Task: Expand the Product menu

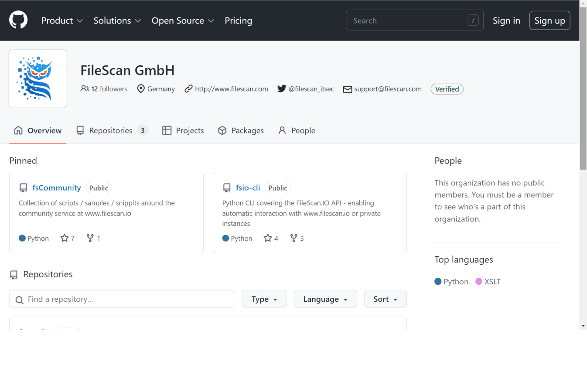Action: click(x=62, y=20)
